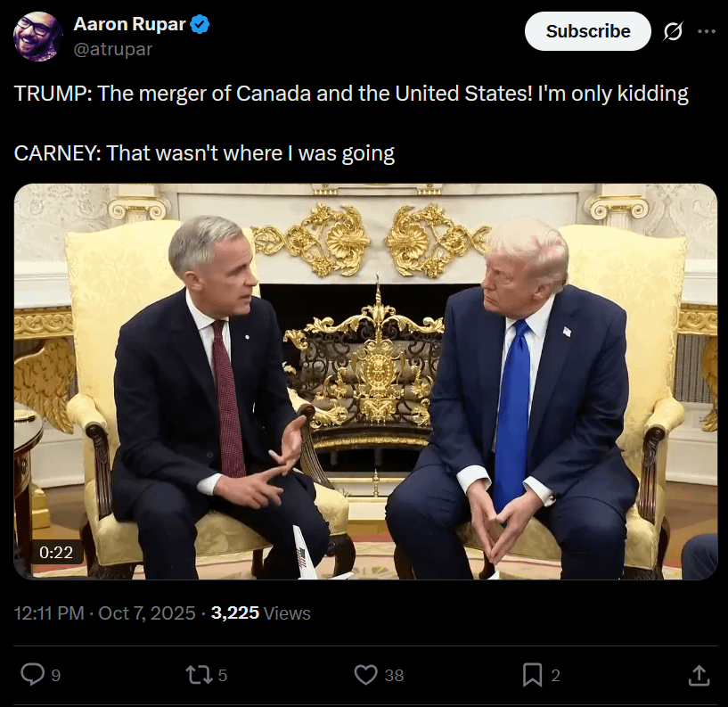
Task: View the 3,225 Views analytics
Action: [x=260, y=613]
